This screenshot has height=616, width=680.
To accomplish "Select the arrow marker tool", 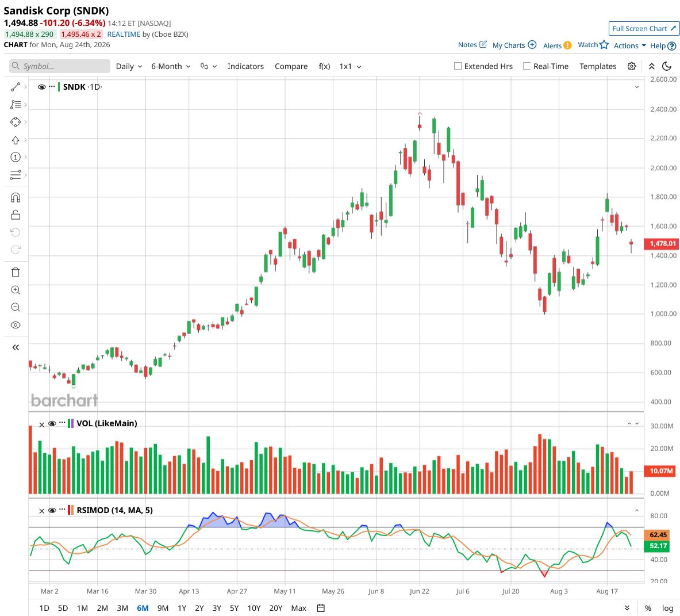I will (x=16, y=140).
